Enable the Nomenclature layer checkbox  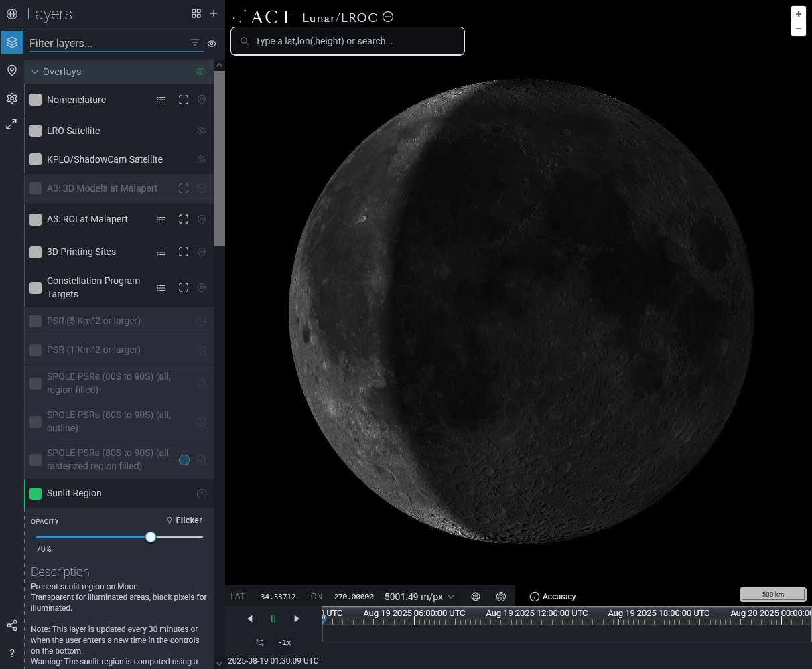[36, 100]
